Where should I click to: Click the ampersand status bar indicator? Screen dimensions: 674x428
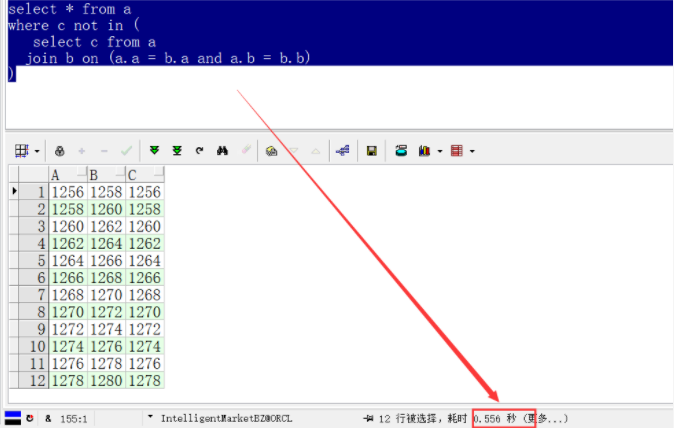48,418
